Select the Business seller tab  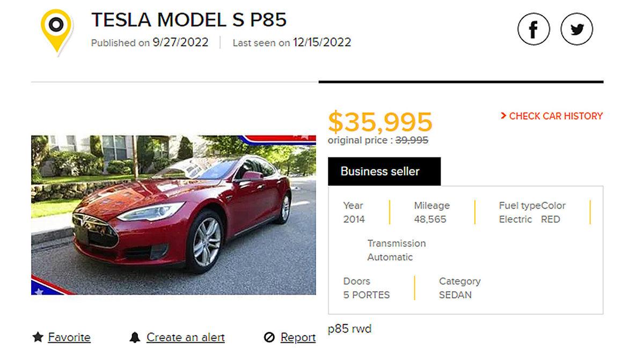click(384, 172)
